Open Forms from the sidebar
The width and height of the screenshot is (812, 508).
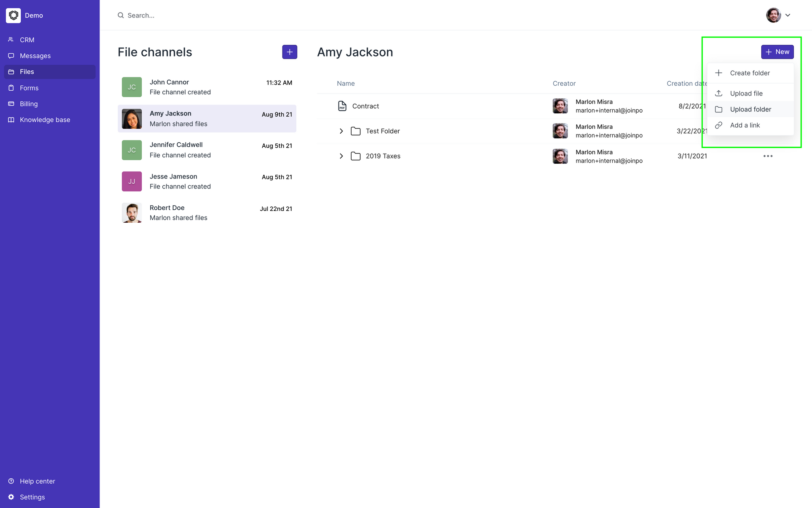tap(29, 88)
